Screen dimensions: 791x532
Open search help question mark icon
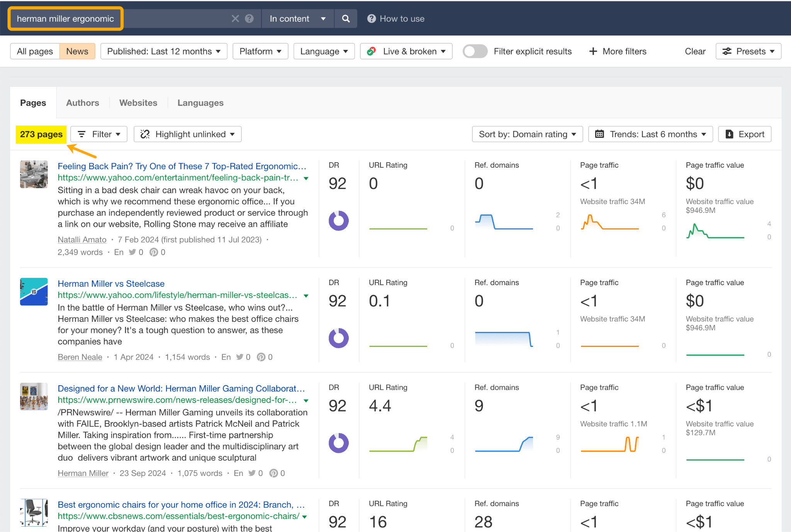[x=250, y=19]
